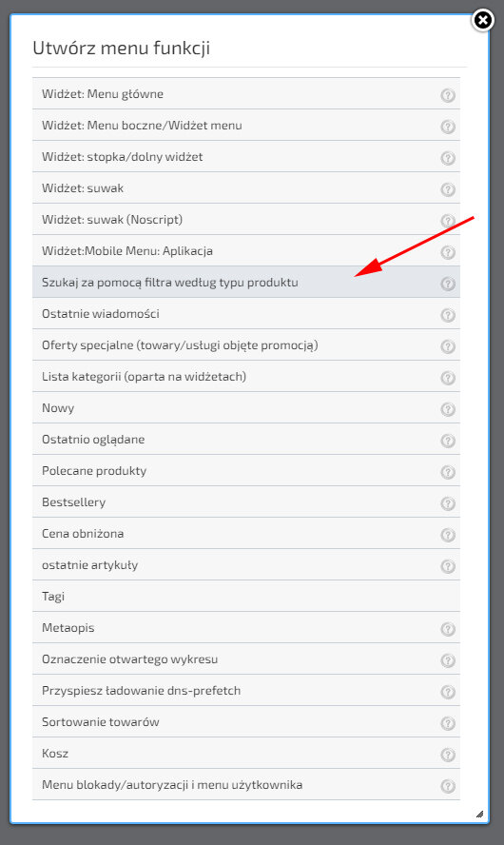Select Ostatnio oglądane entry
Image resolution: width=504 pixels, height=845 pixels.
click(x=246, y=440)
